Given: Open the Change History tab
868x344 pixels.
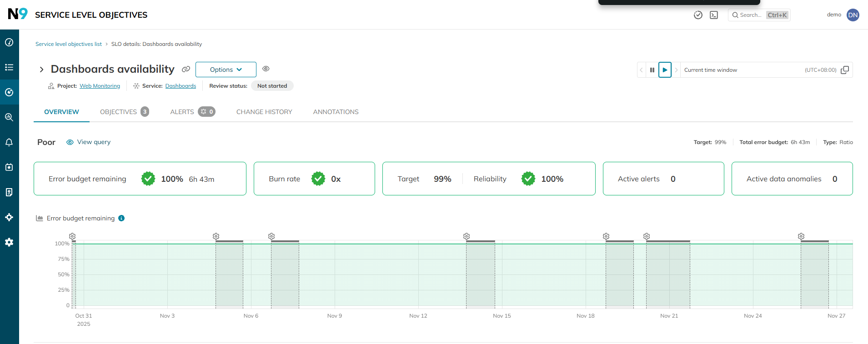Looking at the screenshot, I should click(264, 112).
